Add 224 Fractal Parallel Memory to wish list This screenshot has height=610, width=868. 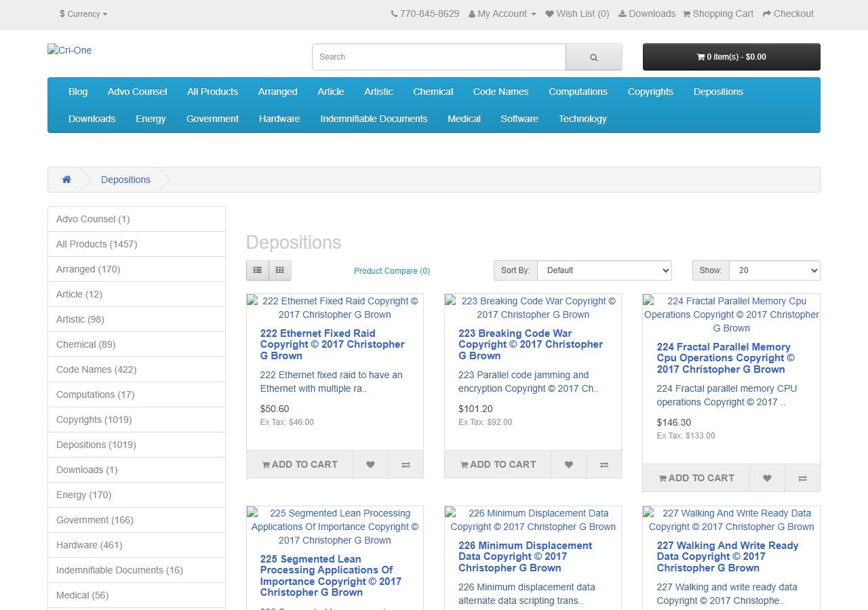click(767, 478)
